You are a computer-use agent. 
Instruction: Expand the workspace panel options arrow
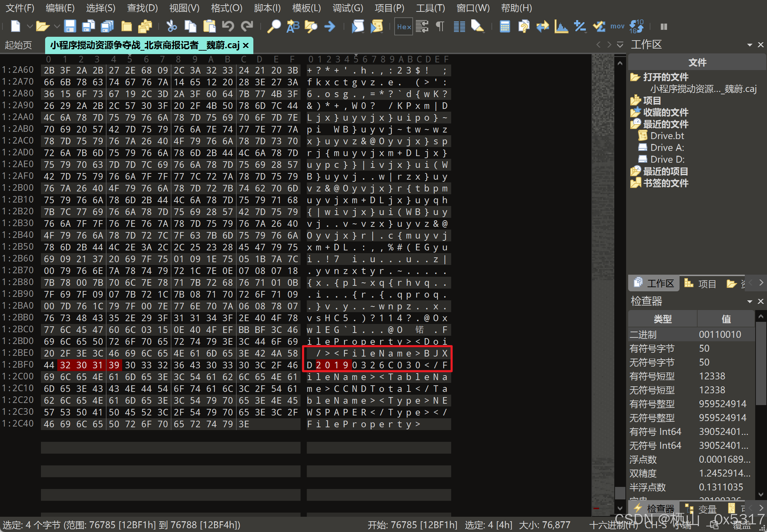click(750, 45)
